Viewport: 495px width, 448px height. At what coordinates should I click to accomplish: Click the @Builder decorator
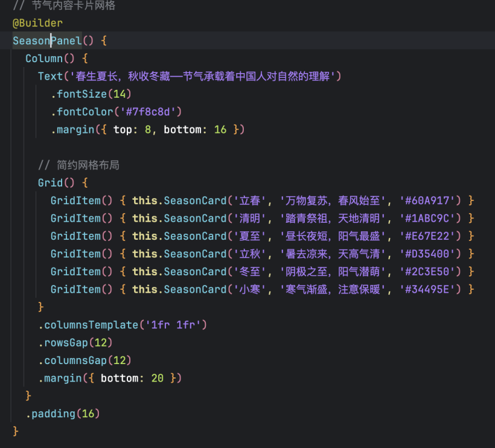pyautogui.click(x=37, y=23)
